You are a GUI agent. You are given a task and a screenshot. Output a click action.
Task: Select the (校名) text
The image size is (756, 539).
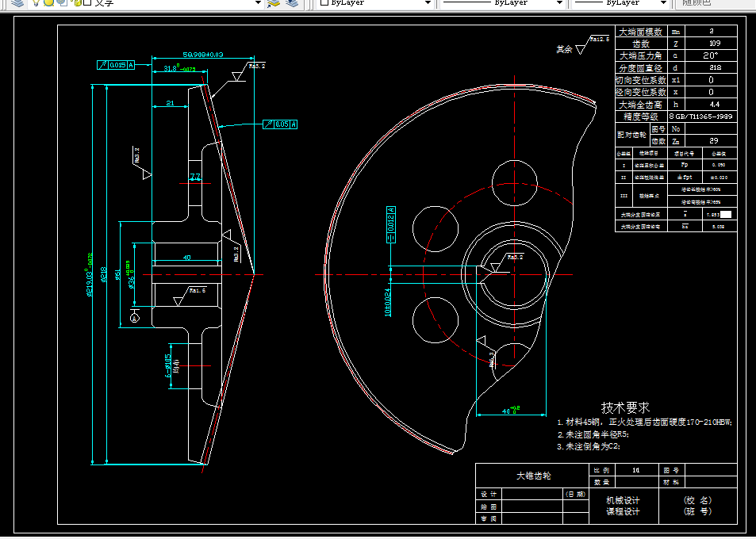[697, 500]
